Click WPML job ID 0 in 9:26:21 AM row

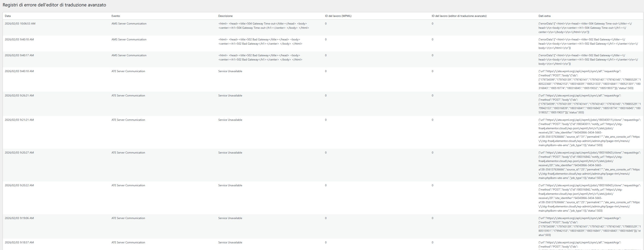pyautogui.click(x=326, y=95)
